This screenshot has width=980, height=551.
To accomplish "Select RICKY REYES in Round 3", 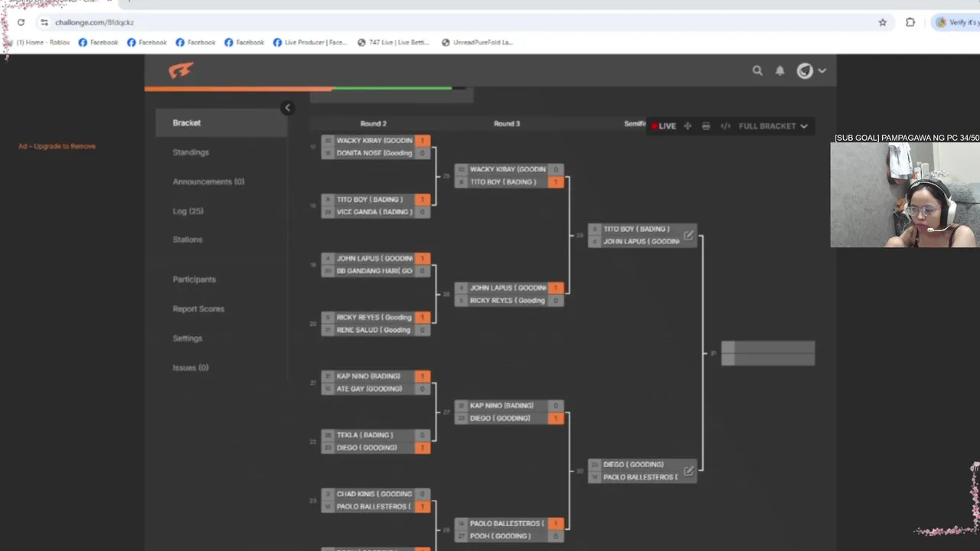I will point(508,300).
